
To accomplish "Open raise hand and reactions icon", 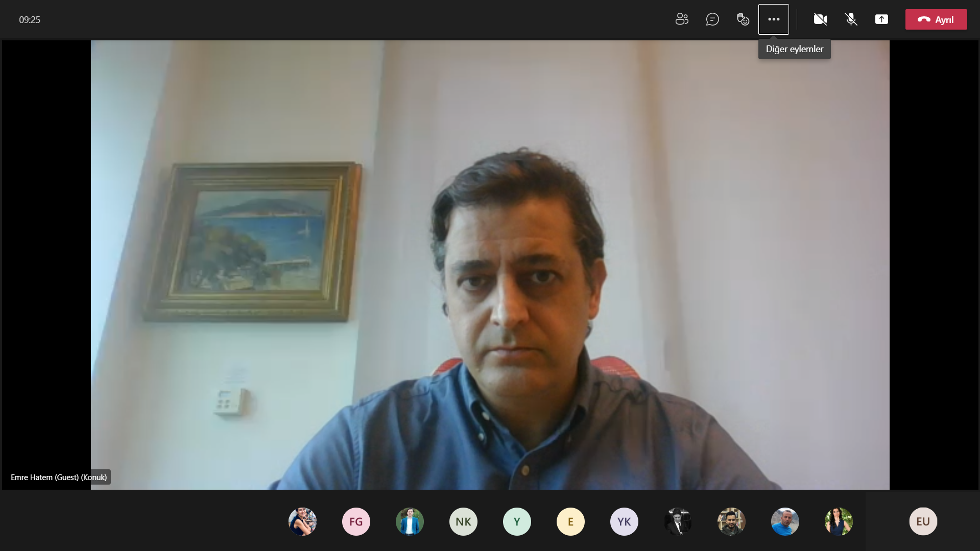I will (x=743, y=19).
